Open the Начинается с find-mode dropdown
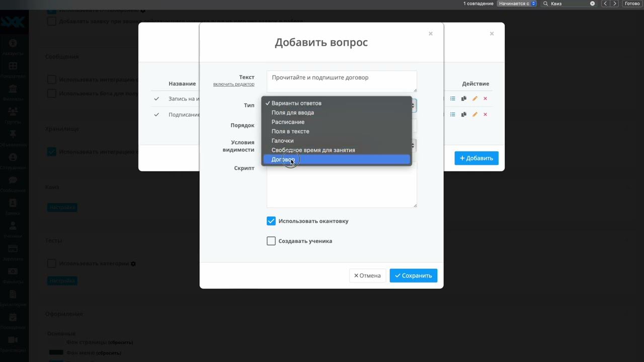The width and height of the screenshot is (644, 362). click(517, 4)
